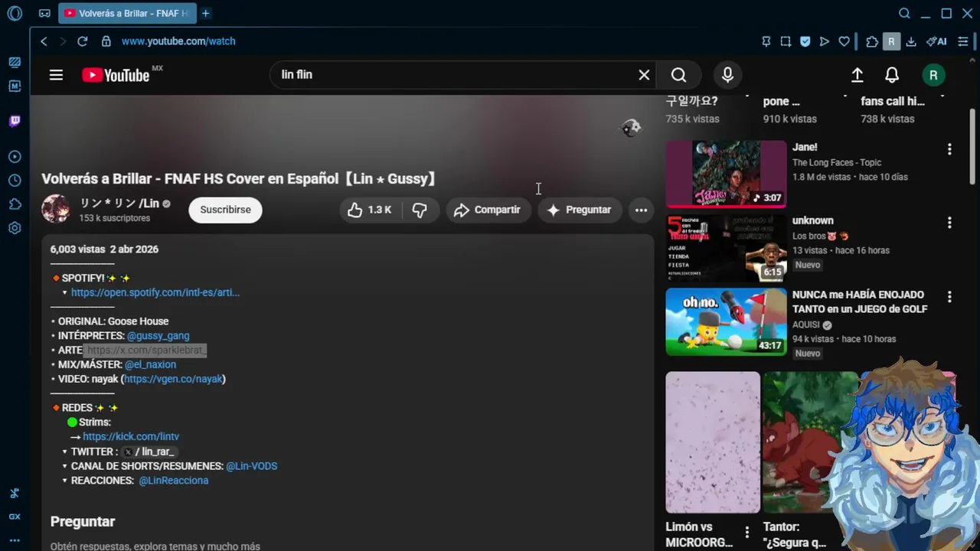980x551 pixels.
Task: Open the golf game video thumbnail 43:17
Action: point(726,321)
